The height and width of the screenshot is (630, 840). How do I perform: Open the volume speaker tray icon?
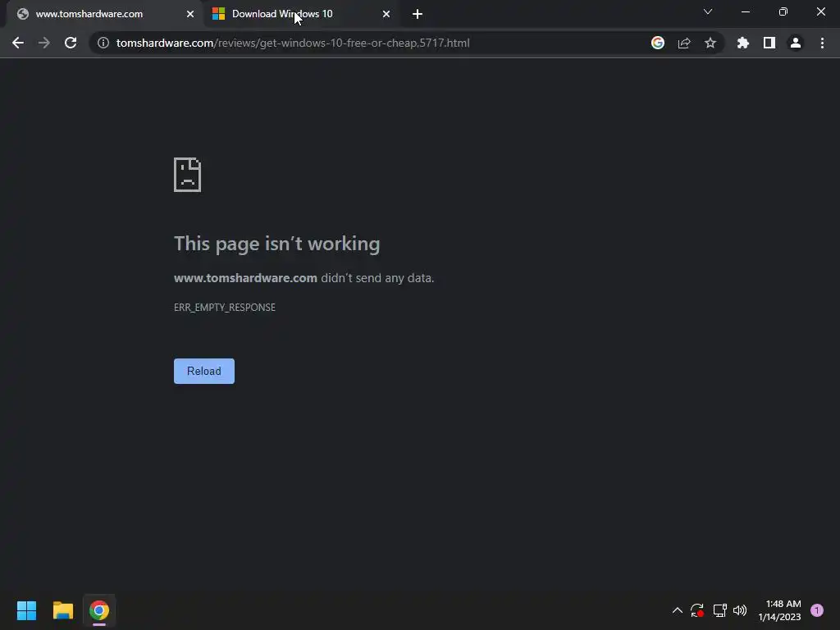(x=740, y=610)
